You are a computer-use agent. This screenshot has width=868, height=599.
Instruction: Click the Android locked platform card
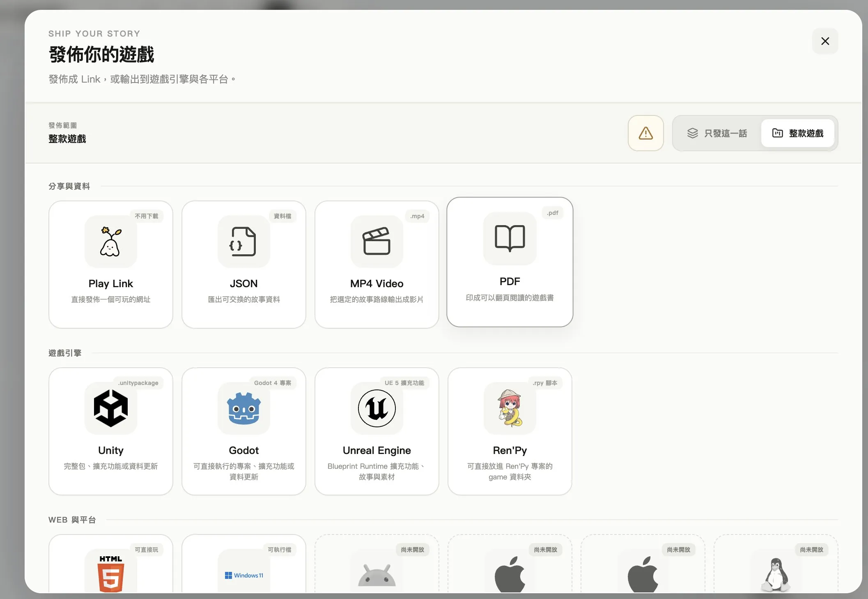(x=377, y=564)
